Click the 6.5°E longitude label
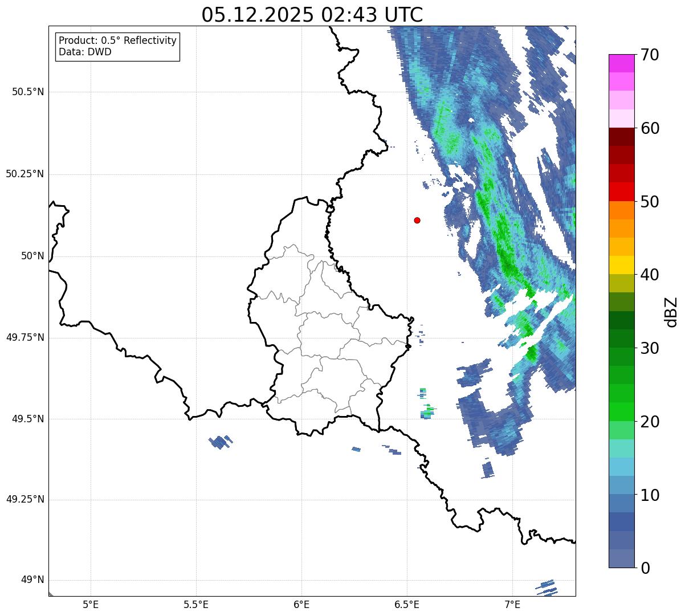The image size is (685, 616). click(x=407, y=604)
